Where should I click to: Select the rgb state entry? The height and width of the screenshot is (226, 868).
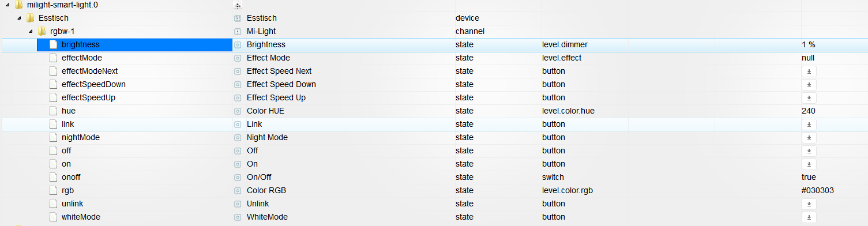coord(434,190)
